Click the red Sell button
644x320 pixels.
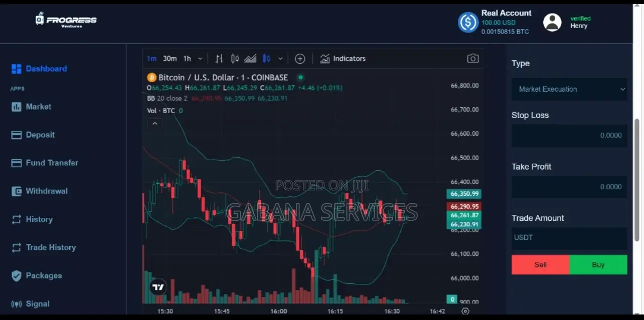click(x=540, y=265)
